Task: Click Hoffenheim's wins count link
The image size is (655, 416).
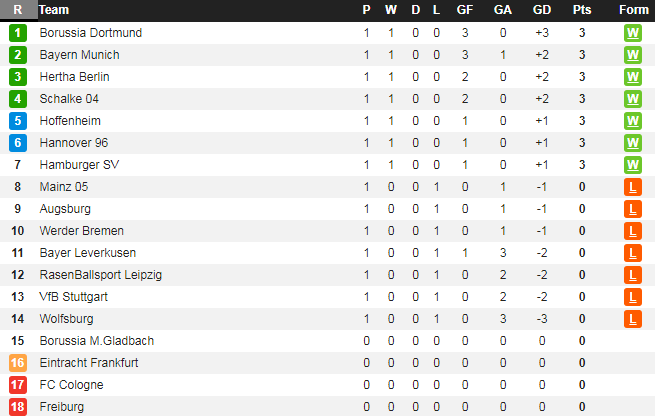Action: tap(391, 121)
